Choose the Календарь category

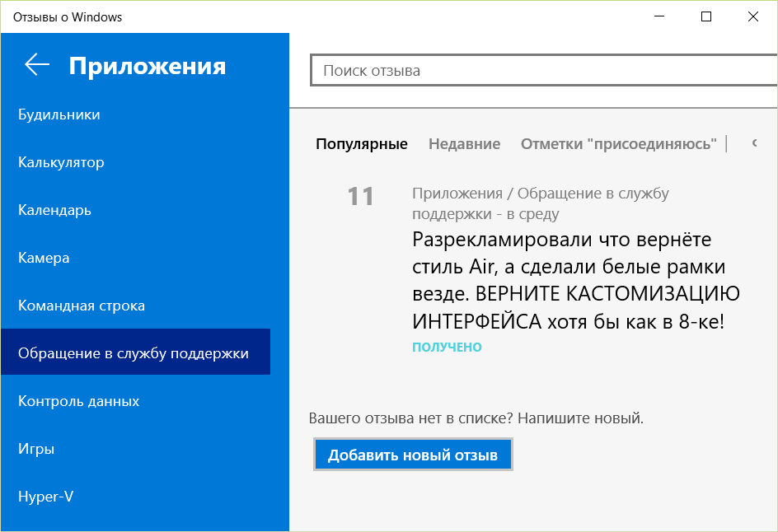[x=54, y=210]
